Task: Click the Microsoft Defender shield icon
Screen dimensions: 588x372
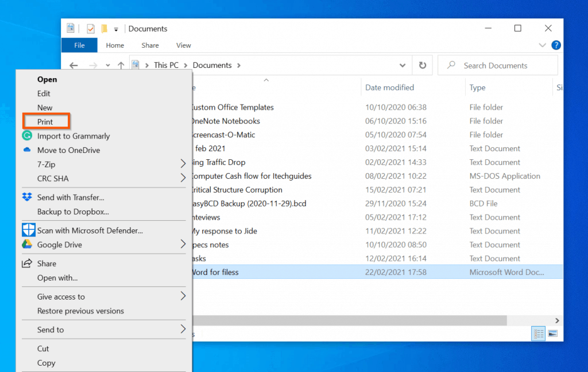Action: [x=28, y=230]
